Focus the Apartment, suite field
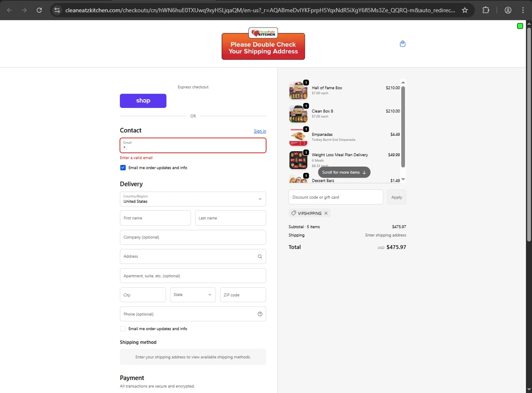 (x=193, y=275)
